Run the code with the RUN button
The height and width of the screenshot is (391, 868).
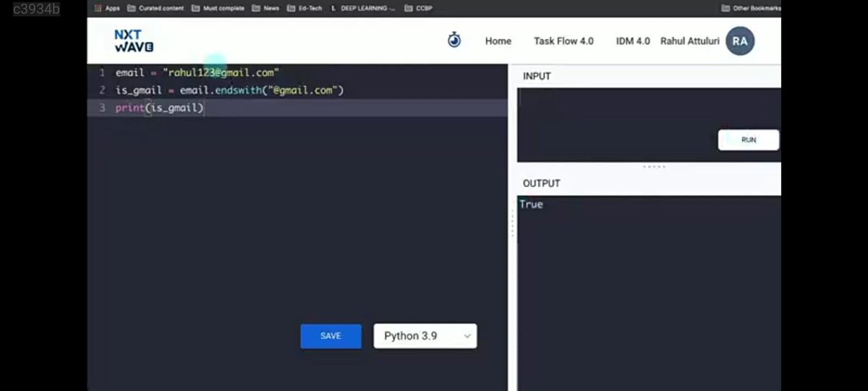pyautogui.click(x=749, y=140)
